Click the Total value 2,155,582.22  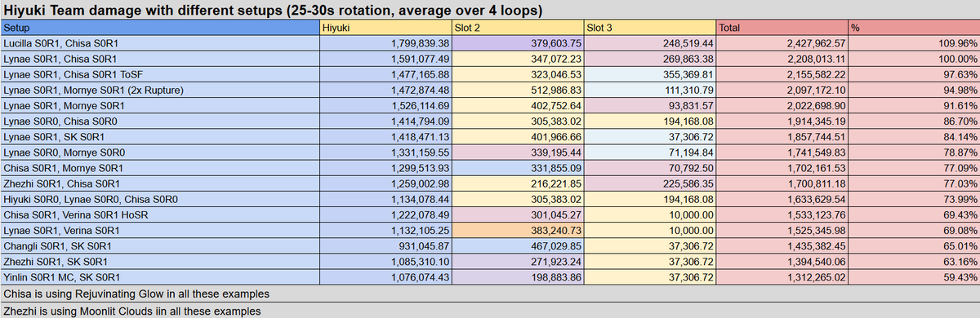[x=782, y=74]
